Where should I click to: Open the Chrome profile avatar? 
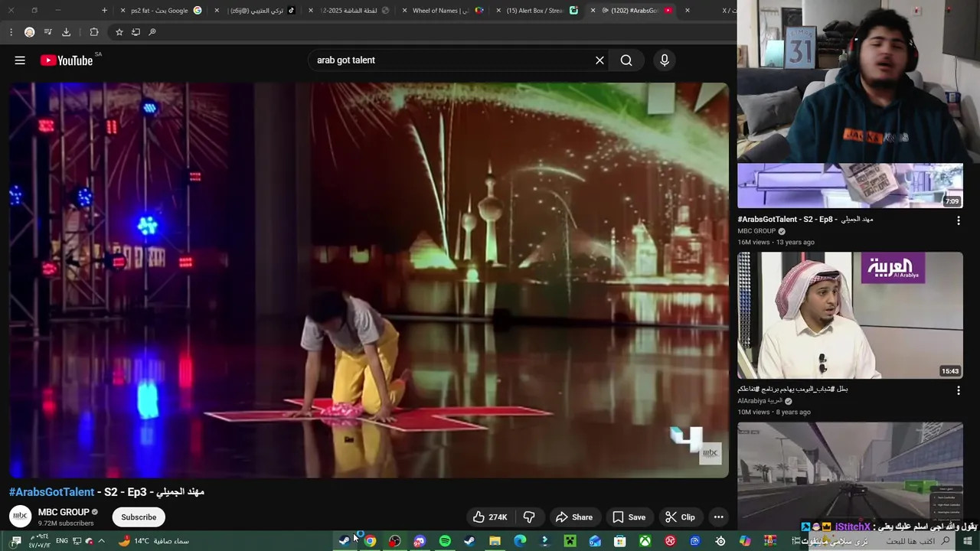click(x=29, y=32)
